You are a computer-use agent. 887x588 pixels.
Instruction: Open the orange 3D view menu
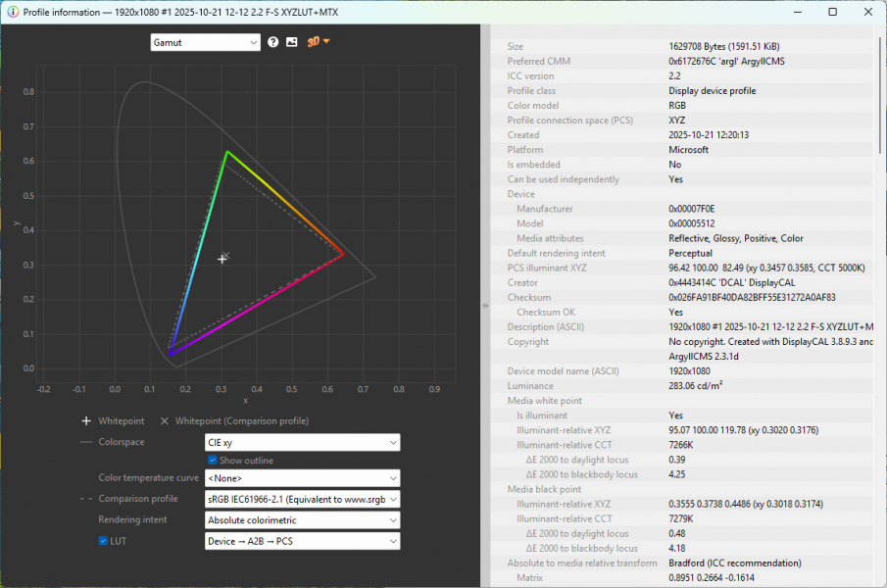click(x=318, y=42)
